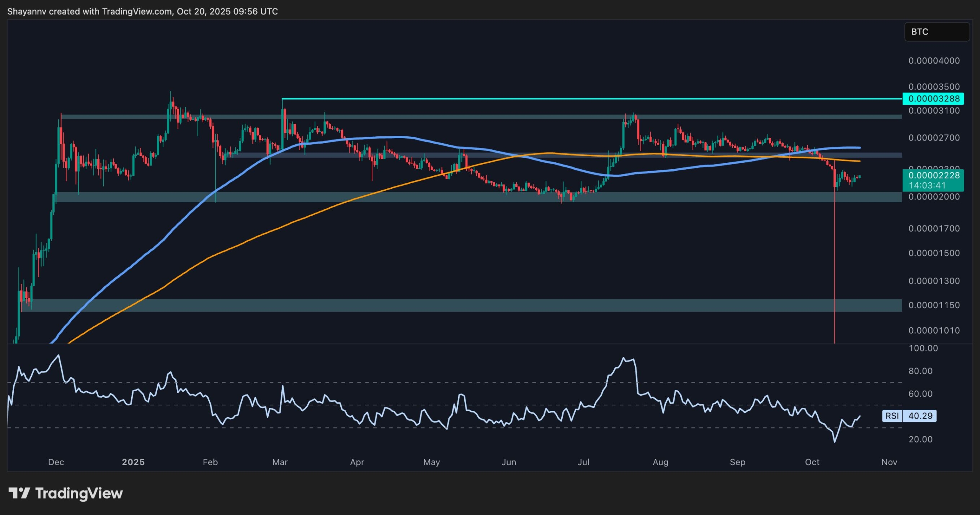Click the 0.00002000 price scale label
980x515 pixels.
(x=934, y=197)
